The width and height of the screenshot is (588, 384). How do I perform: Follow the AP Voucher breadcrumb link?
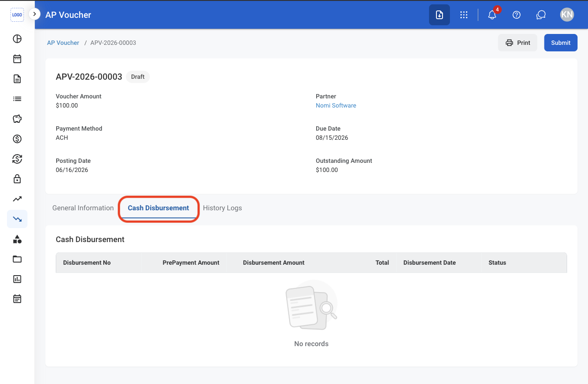coord(63,43)
